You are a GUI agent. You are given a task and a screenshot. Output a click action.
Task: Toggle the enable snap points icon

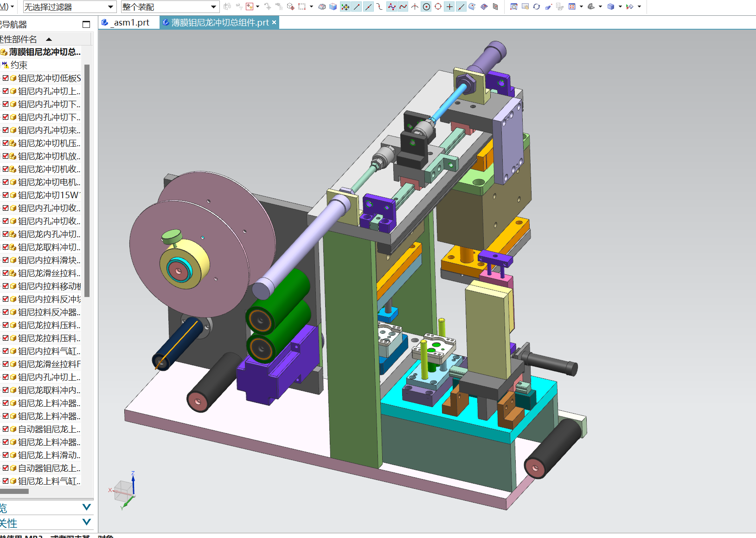tap(345, 6)
